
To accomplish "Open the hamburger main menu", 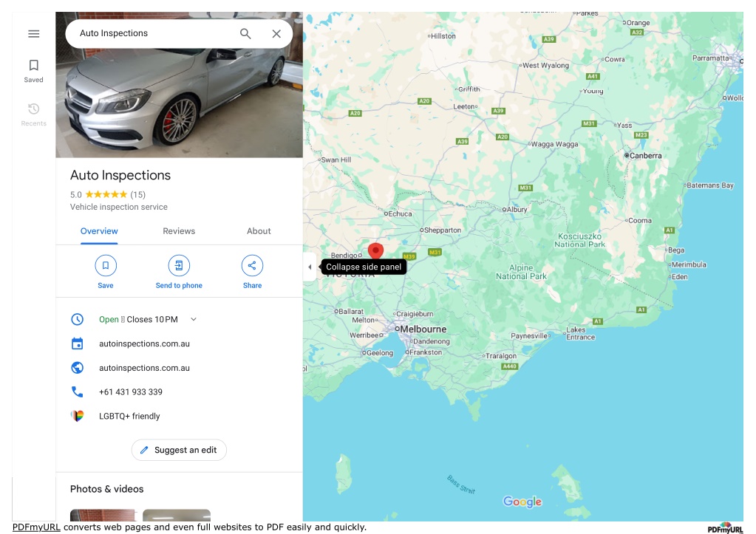I will pyautogui.click(x=34, y=34).
